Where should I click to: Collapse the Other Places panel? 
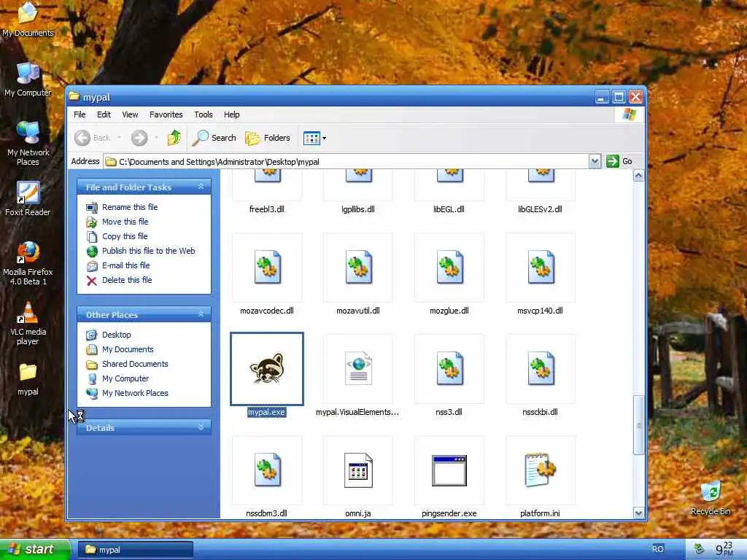(201, 314)
